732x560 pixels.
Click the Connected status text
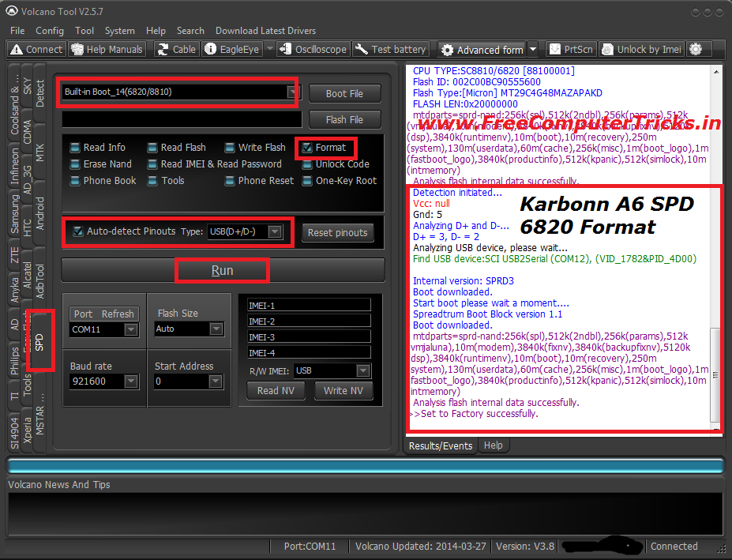674,547
